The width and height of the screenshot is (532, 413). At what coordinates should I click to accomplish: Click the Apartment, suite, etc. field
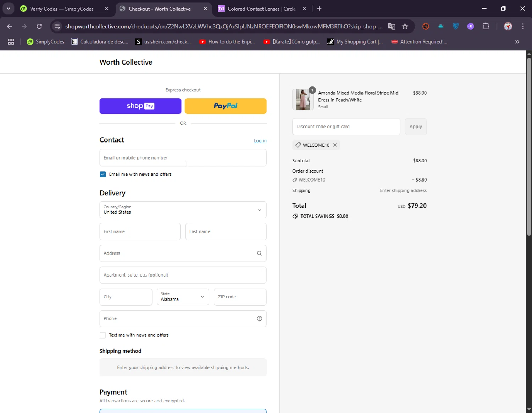pyautogui.click(x=183, y=275)
